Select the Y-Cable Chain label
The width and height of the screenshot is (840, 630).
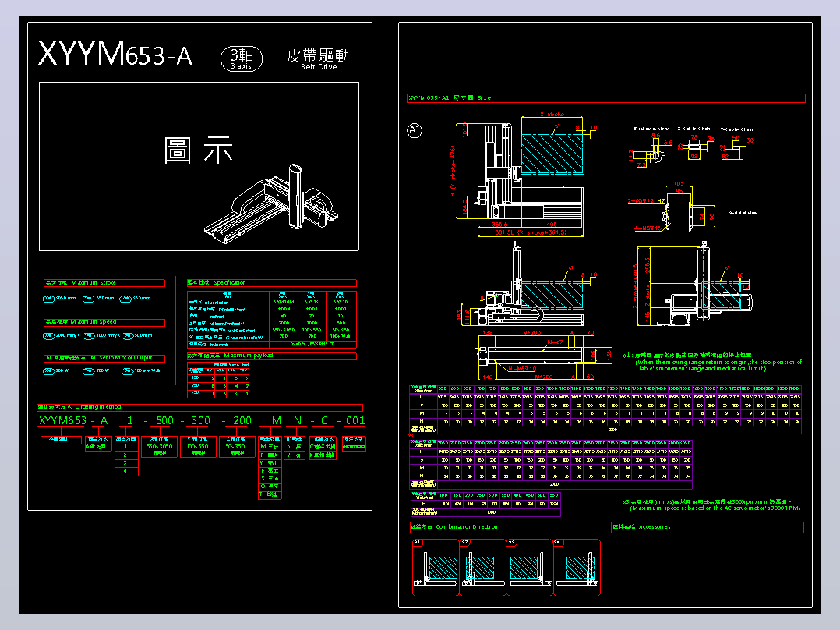coord(736,129)
